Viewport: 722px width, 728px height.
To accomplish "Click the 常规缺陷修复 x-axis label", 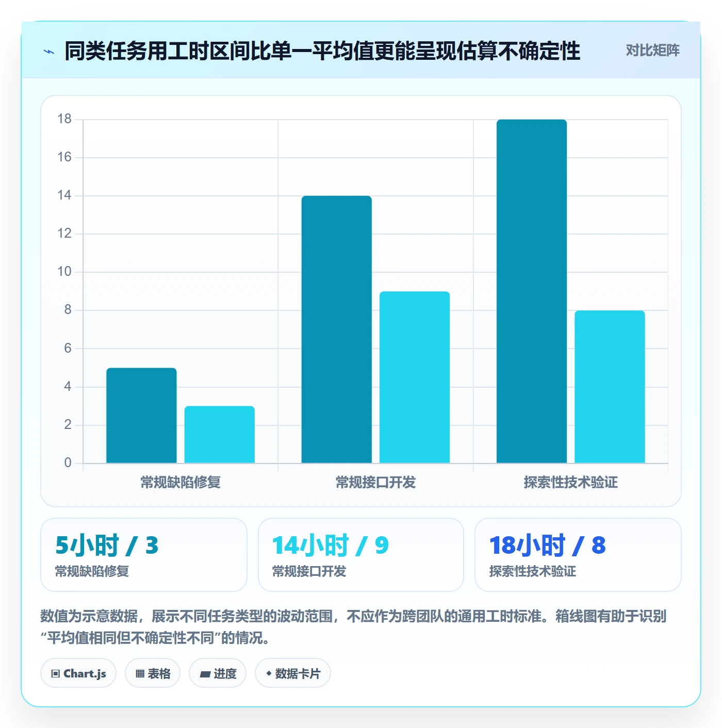I will [x=180, y=483].
